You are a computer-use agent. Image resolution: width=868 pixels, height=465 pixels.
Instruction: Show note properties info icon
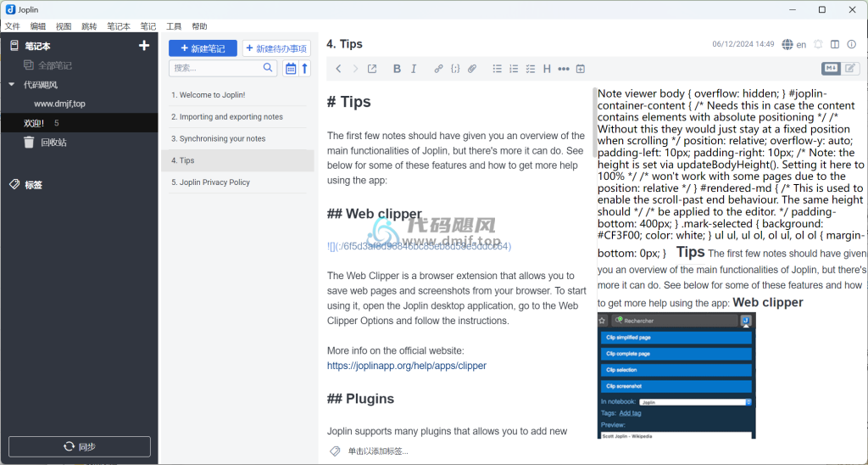(x=851, y=44)
